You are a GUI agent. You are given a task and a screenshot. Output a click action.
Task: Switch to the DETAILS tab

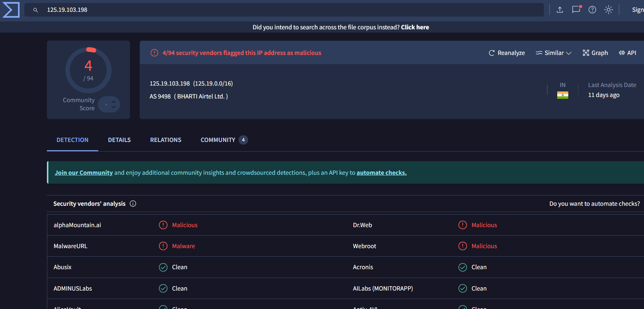[119, 140]
